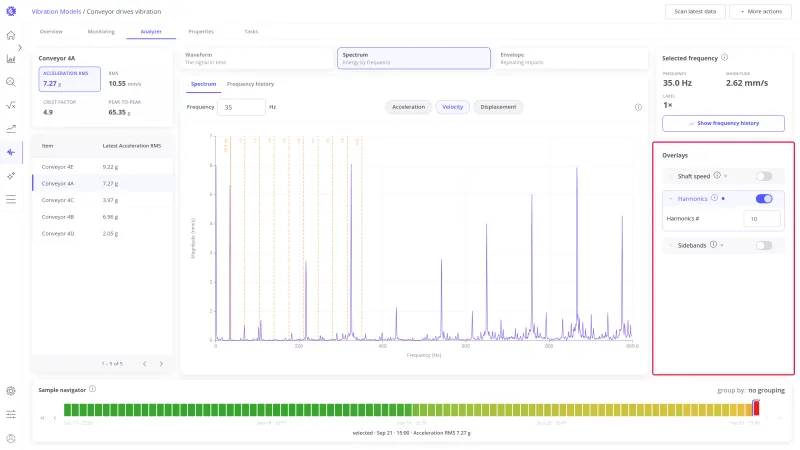This screenshot has height=450, width=800.
Task: Jump to the first sample in the navigator
Action: click(42, 418)
